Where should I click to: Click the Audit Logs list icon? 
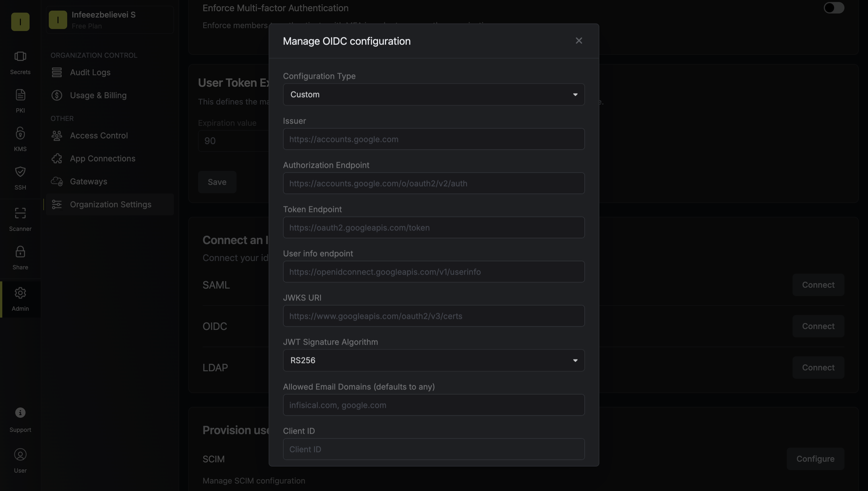coord(57,72)
